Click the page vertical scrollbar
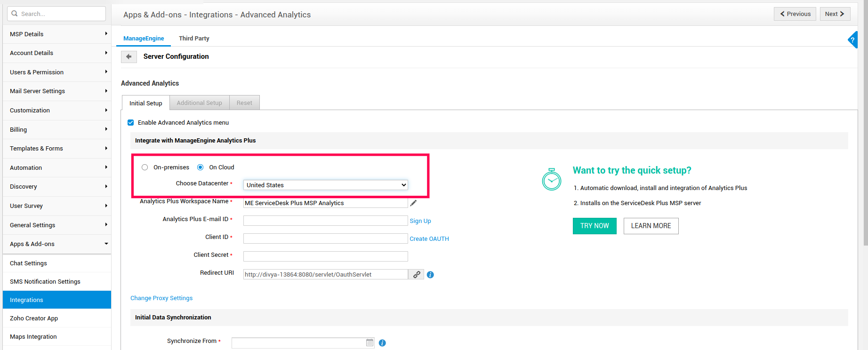 [x=865, y=122]
